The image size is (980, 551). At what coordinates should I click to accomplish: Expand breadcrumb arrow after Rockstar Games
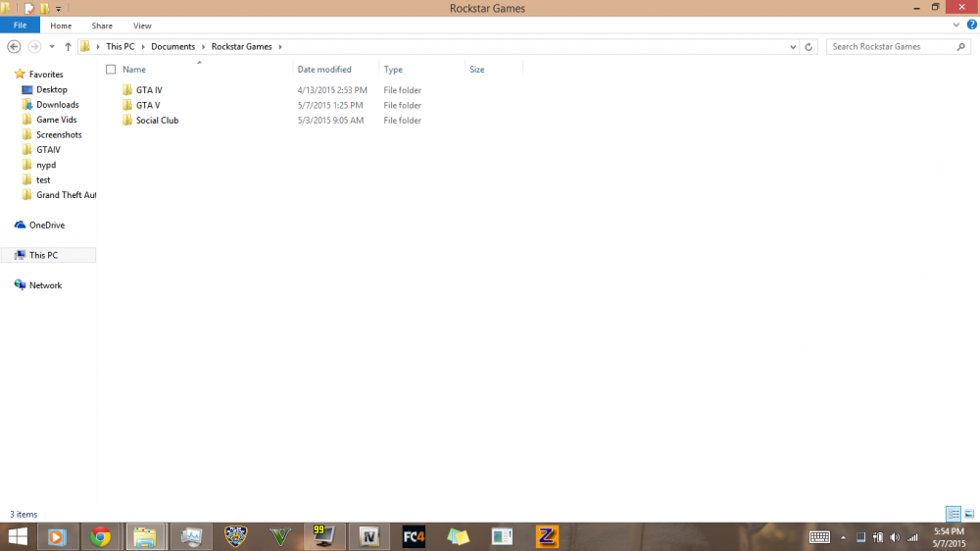click(x=280, y=46)
